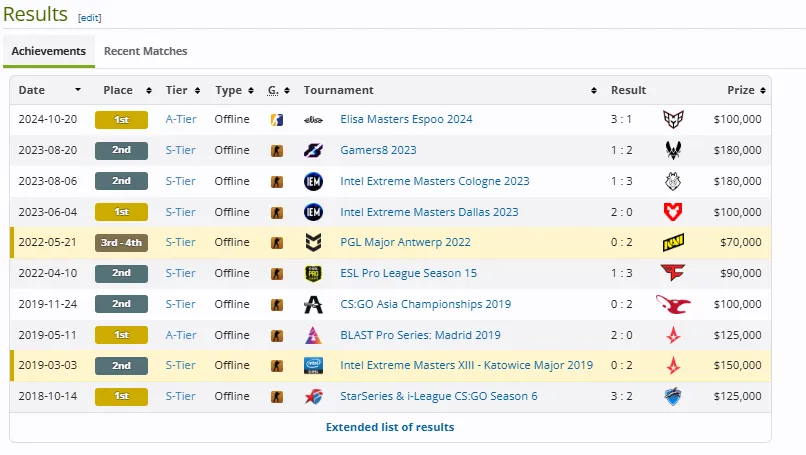Click the prize value $70,000
806x455 pixels.
(741, 242)
